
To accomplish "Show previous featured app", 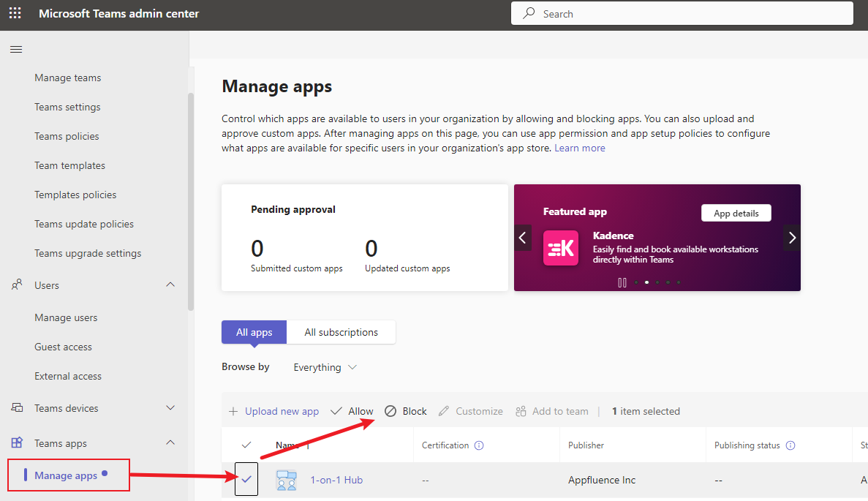I will pos(522,238).
